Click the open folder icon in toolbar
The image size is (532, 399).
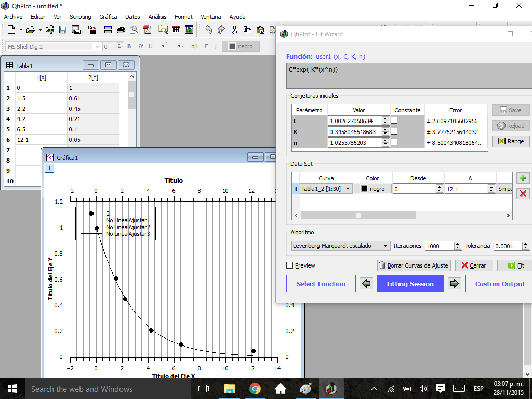point(30,30)
